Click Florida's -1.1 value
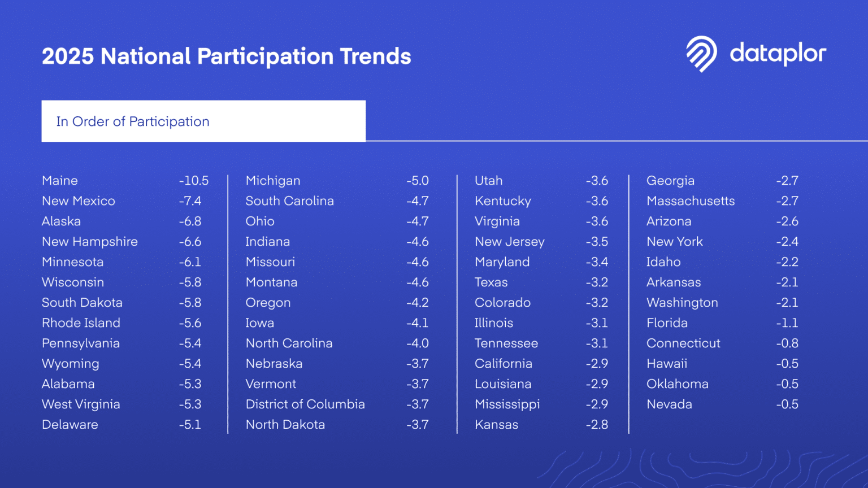 pyautogui.click(x=787, y=323)
